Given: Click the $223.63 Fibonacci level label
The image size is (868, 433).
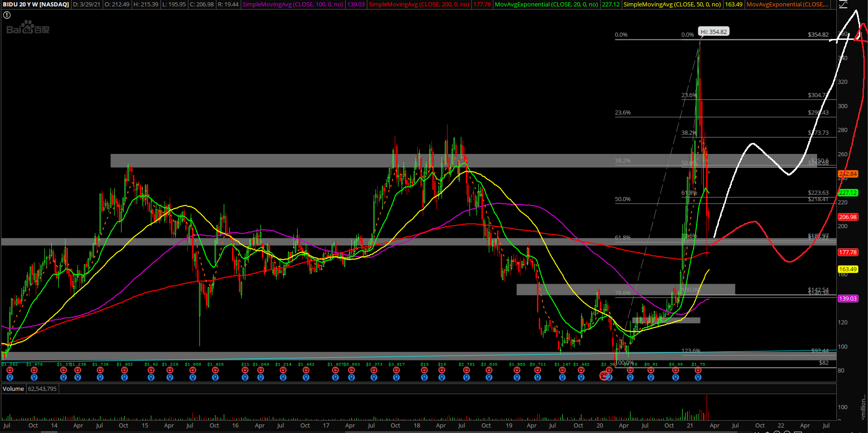Looking at the screenshot, I should pyautogui.click(x=818, y=193).
